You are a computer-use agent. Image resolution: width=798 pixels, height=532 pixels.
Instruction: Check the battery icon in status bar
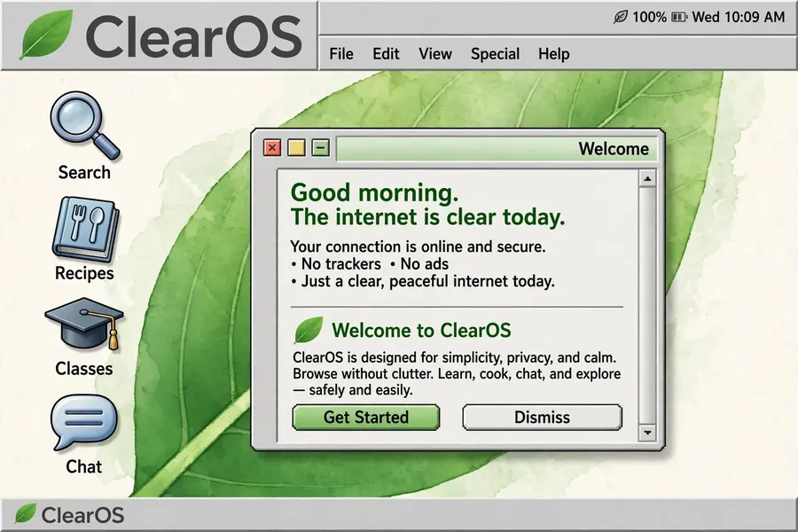[x=679, y=18]
